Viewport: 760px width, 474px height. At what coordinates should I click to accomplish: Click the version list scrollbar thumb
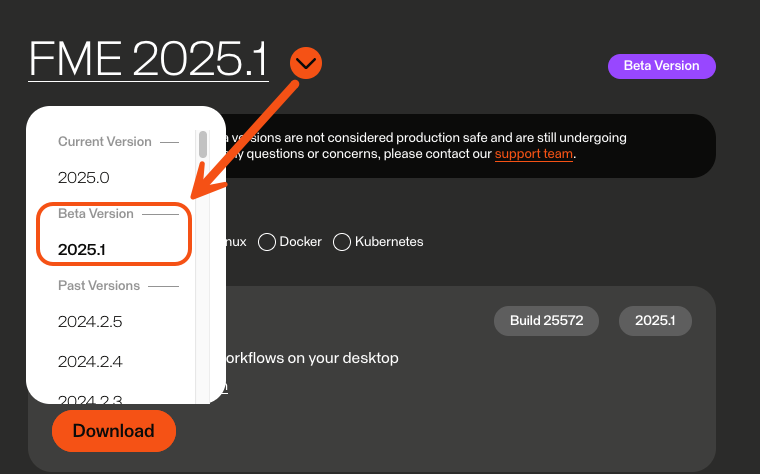203,144
